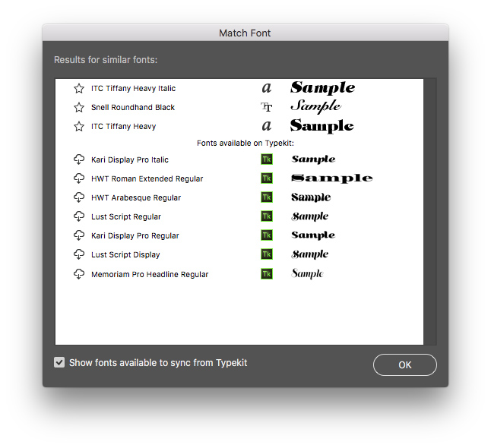
Task: Click OpenType icon for ITC Tiffany Heavy
Action: tap(267, 126)
